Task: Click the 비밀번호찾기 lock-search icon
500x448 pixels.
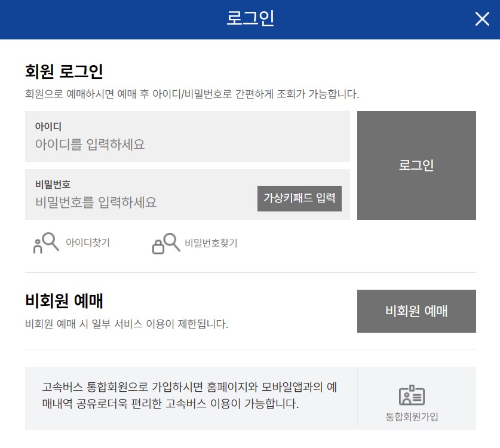Action: coord(166,243)
